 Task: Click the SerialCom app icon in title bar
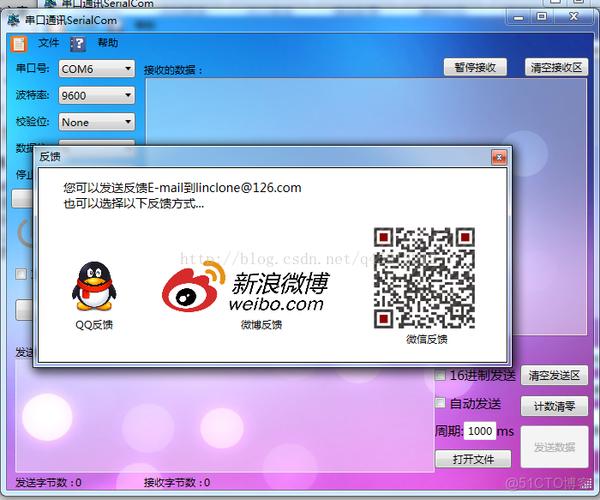13,20
